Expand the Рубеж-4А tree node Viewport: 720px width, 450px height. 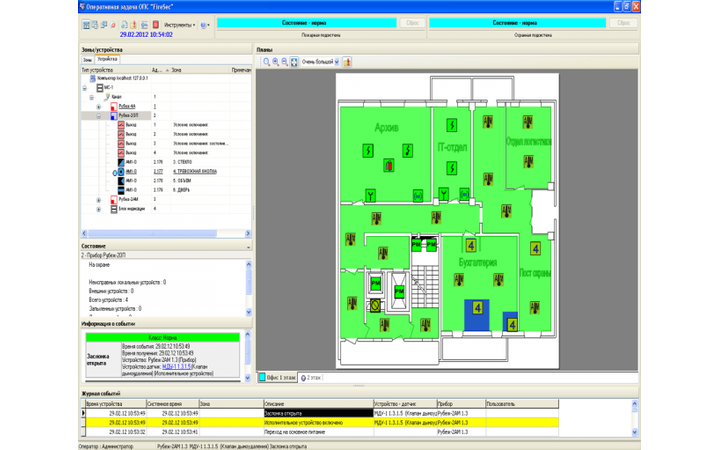[x=99, y=106]
